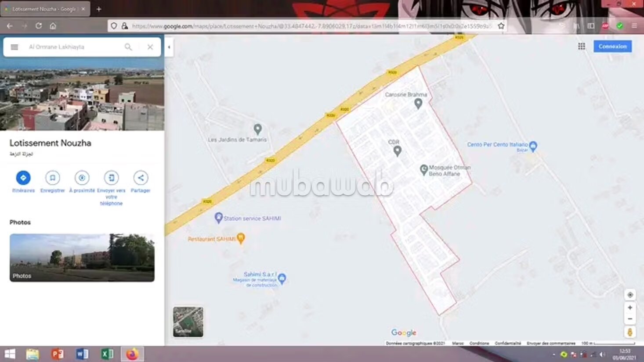The image size is (644, 362).
Task: Click Maroc link in footer
Action: pos(458,343)
